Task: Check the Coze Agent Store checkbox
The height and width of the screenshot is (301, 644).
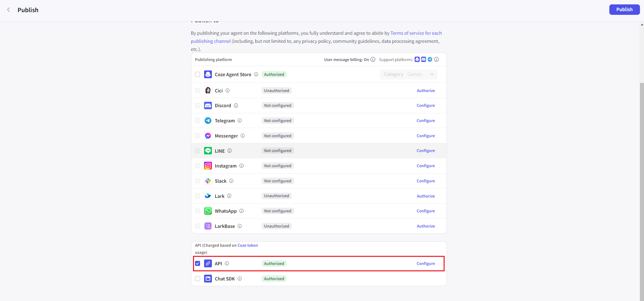Action: click(198, 74)
